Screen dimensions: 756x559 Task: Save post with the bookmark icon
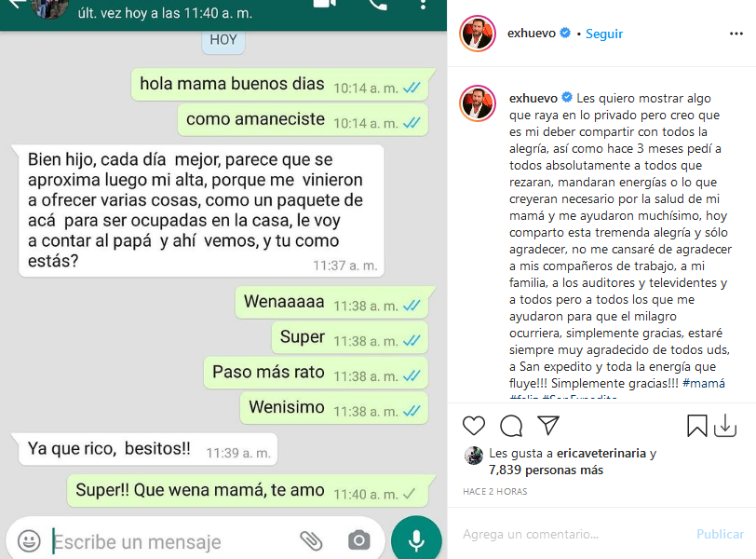coord(696,426)
